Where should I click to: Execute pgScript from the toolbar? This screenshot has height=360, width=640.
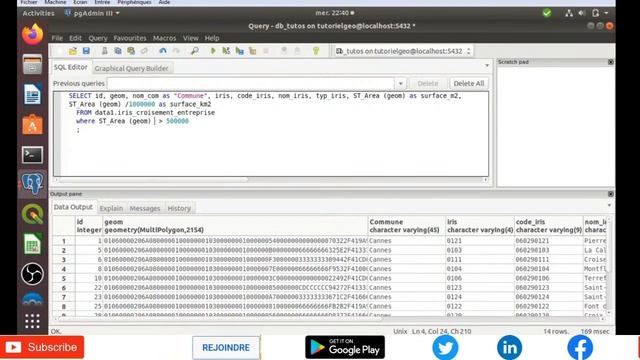click(226, 51)
